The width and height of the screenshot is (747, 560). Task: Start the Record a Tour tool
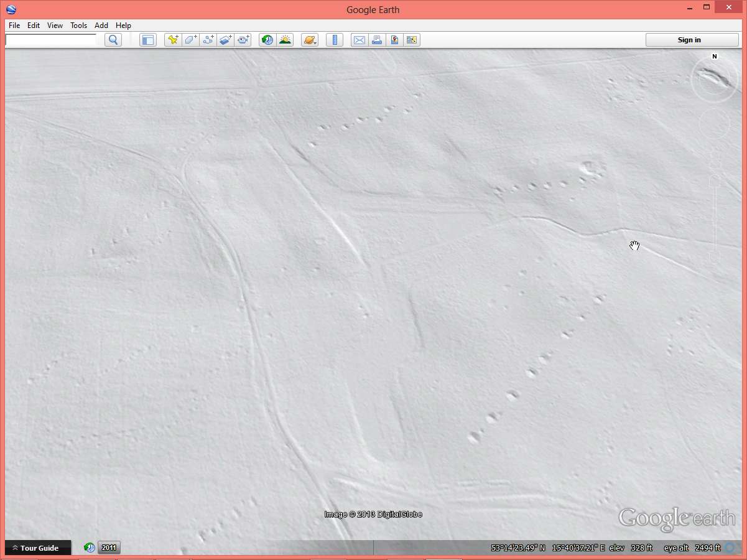point(243,40)
